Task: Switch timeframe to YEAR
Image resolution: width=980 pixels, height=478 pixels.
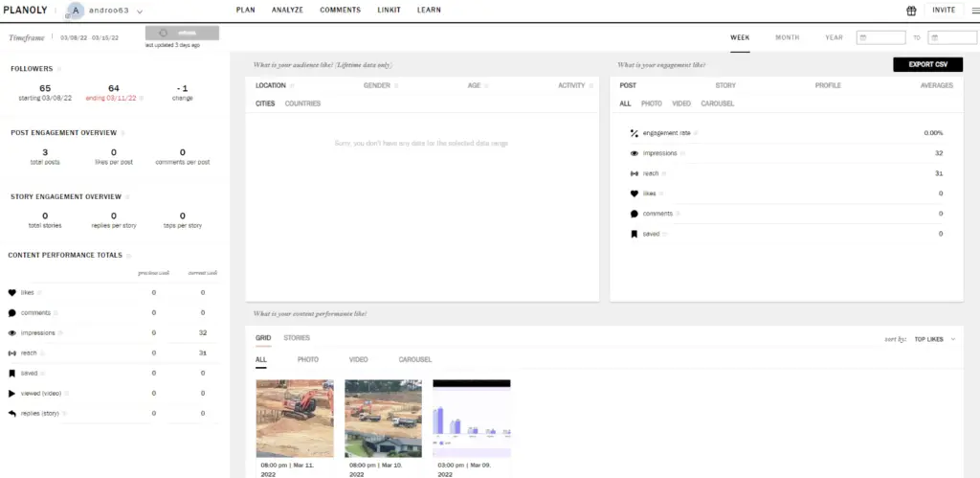Action: [x=834, y=37]
